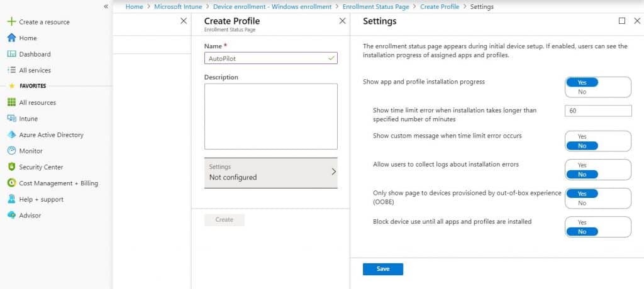Image resolution: width=644 pixels, height=289 pixels.
Task: Click the green plus Create a resource icon
Action: click(x=11, y=22)
